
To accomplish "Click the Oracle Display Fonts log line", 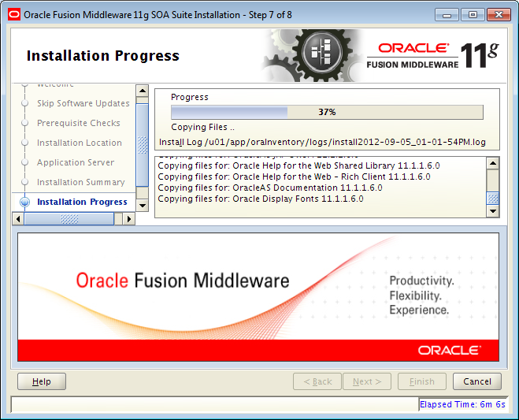I will [261, 199].
